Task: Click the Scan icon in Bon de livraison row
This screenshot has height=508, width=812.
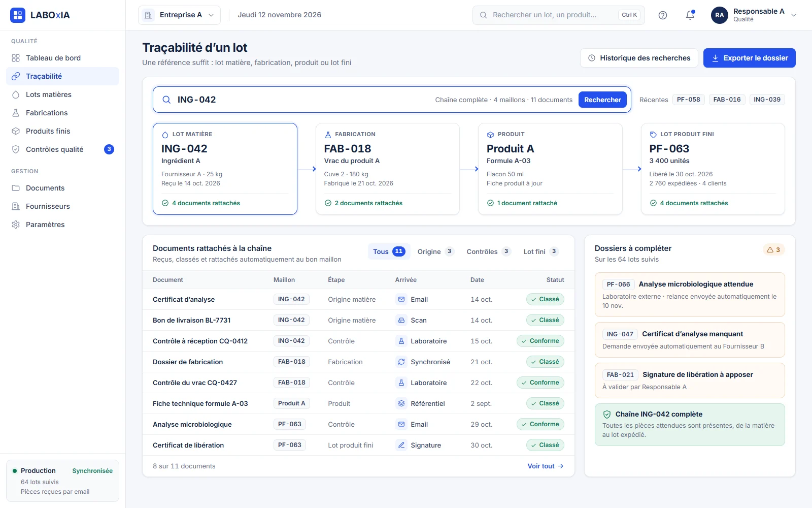Action: point(401,320)
